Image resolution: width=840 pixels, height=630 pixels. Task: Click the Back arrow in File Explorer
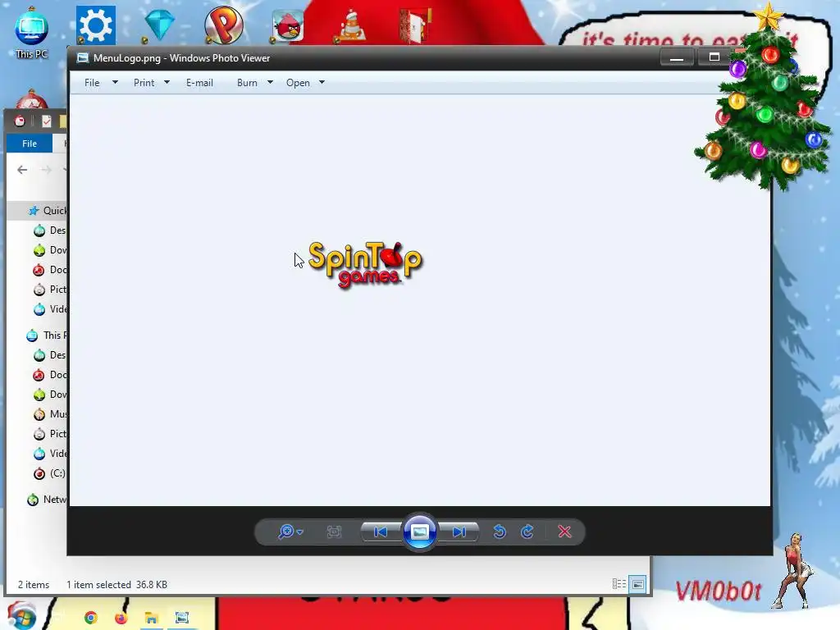click(22, 170)
